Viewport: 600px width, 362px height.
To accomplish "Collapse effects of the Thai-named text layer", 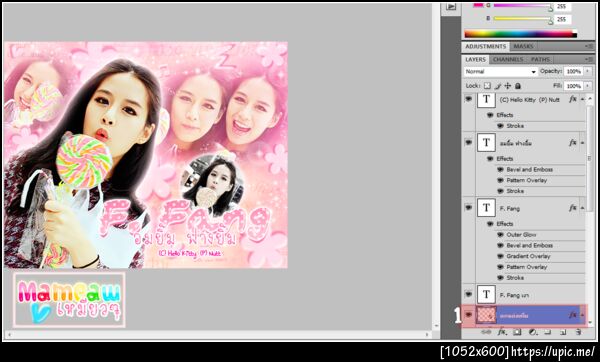I will (x=582, y=143).
